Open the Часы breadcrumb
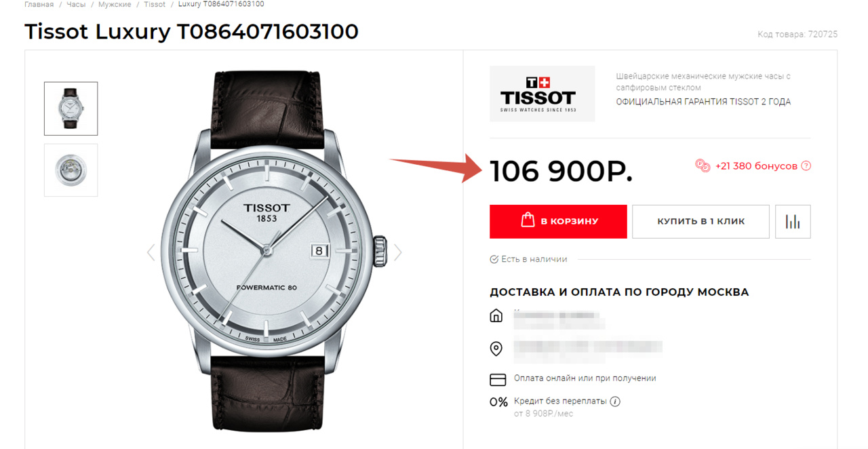This screenshot has height=449, width=868. tap(76, 4)
